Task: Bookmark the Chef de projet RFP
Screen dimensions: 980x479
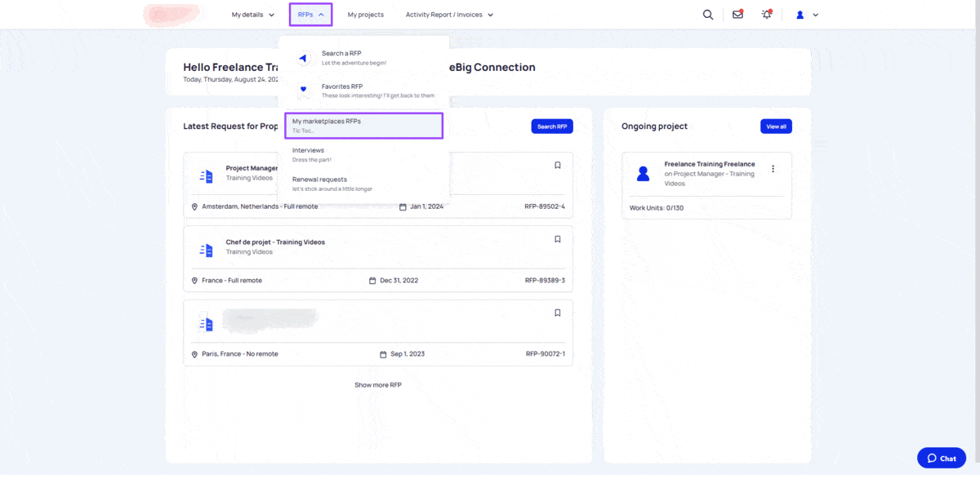Action: [x=558, y=239]
